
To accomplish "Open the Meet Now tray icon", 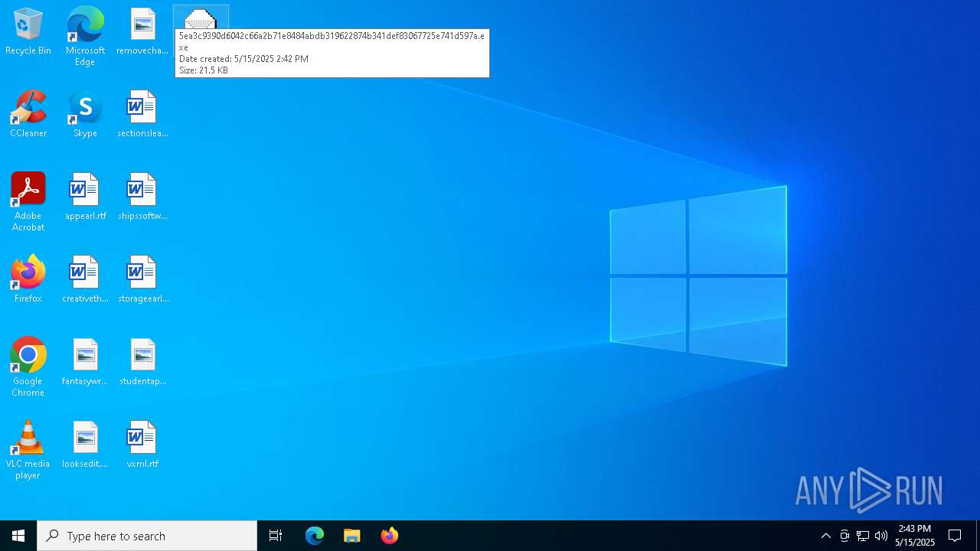I will [844, 536].
